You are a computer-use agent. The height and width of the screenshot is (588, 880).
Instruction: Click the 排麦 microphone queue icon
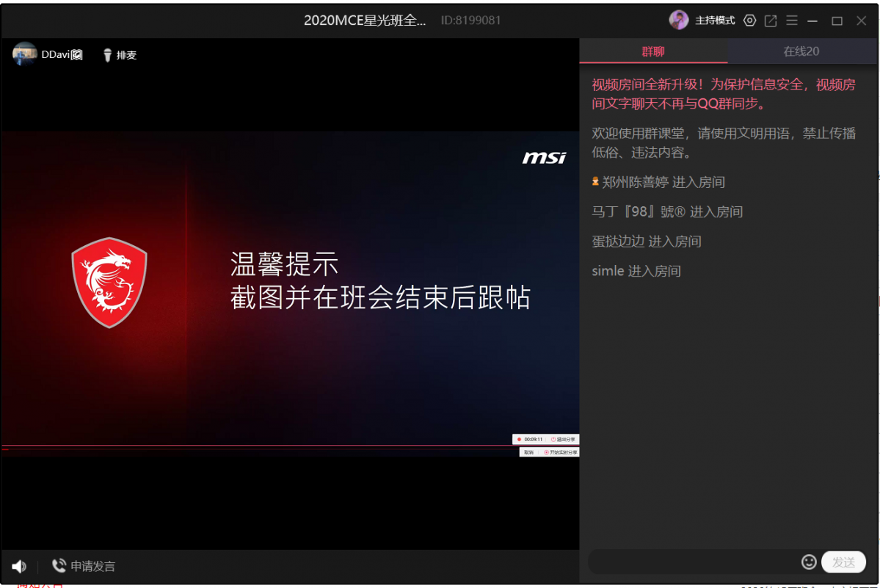click(107, 55)
